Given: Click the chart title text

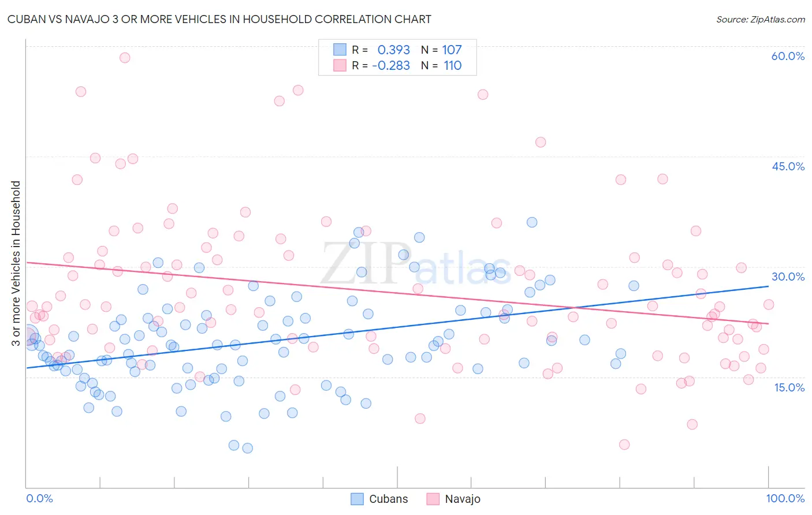Looking at the screenshot, I should 219,19.
